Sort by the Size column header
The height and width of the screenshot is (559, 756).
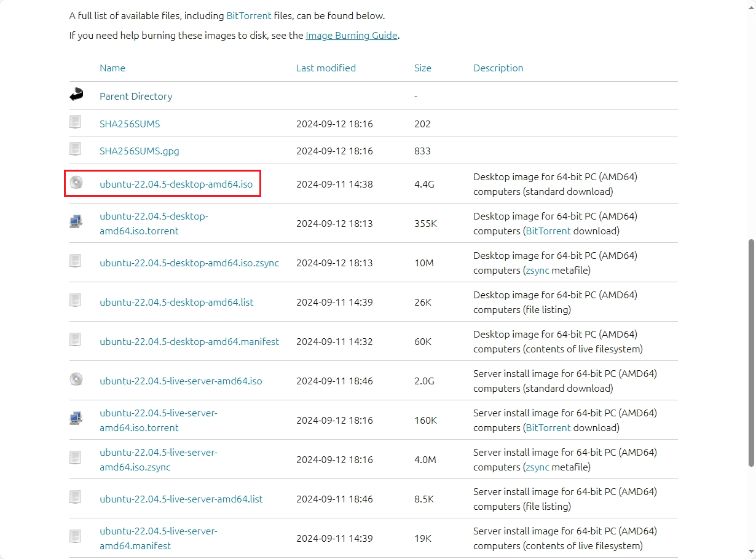pyautogui.click(x=423, y=68)
